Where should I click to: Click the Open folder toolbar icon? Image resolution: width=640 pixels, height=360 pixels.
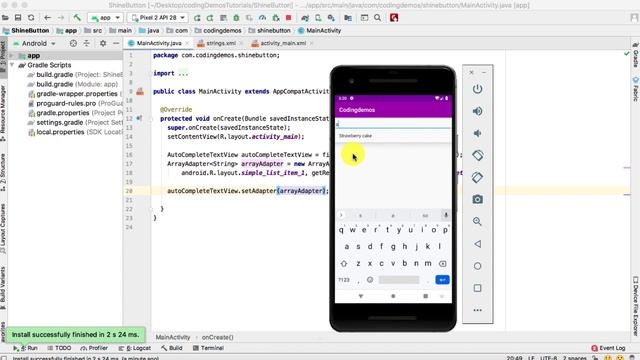point(5,18)
